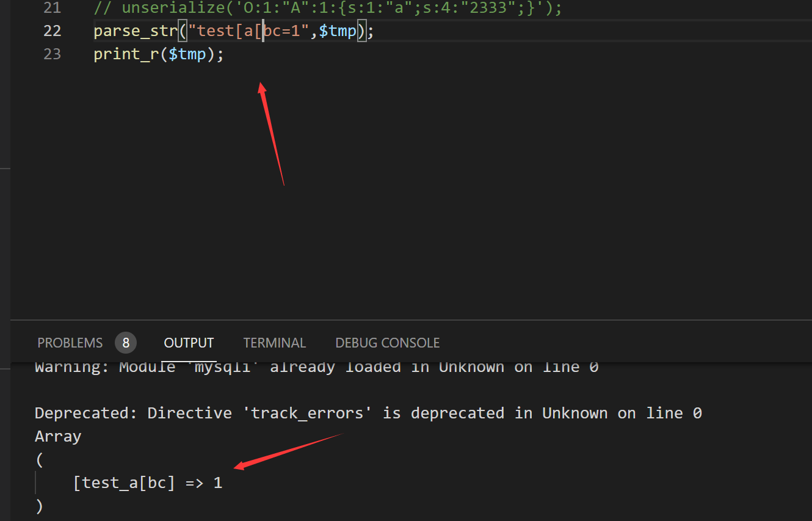
Task: Click $tmp argument inside print_r
Action: click(187, 54)
